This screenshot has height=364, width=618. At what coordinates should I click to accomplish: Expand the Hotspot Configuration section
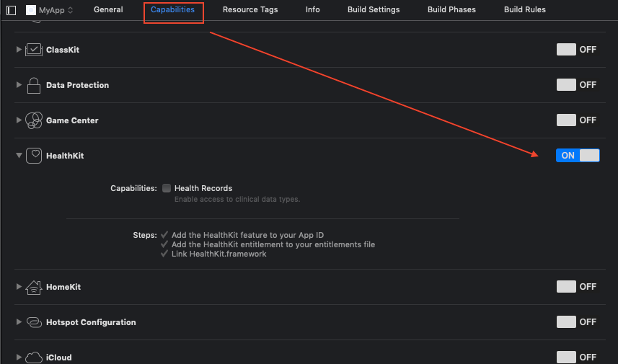click(x=19, y=322)
